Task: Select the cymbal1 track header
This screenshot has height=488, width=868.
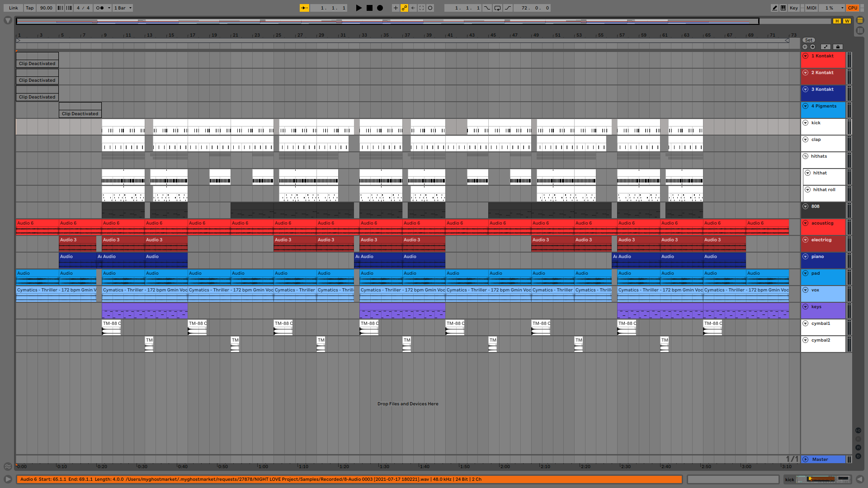Action: [823, 327]
